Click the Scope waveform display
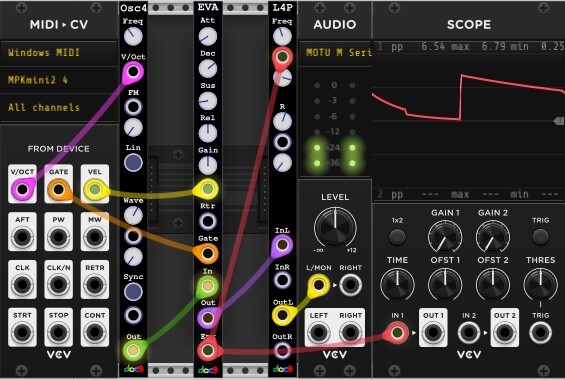565x380 pixels. (468, 122)
